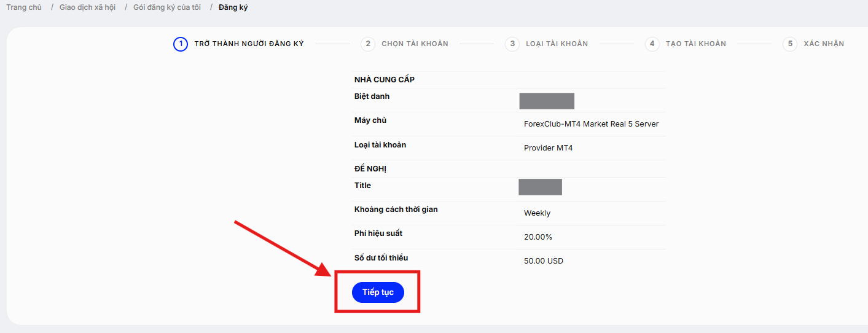Image resolution: width=868 pixels, height=333 pixels.
Task: Go to the Giao dịch xã hội breadcrumb
Action: coord(87,7)
